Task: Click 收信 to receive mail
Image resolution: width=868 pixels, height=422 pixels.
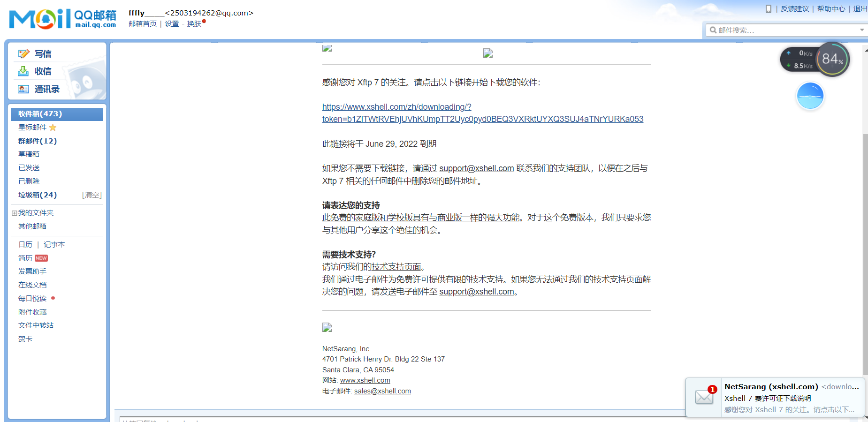Action: tap(43, 71)
